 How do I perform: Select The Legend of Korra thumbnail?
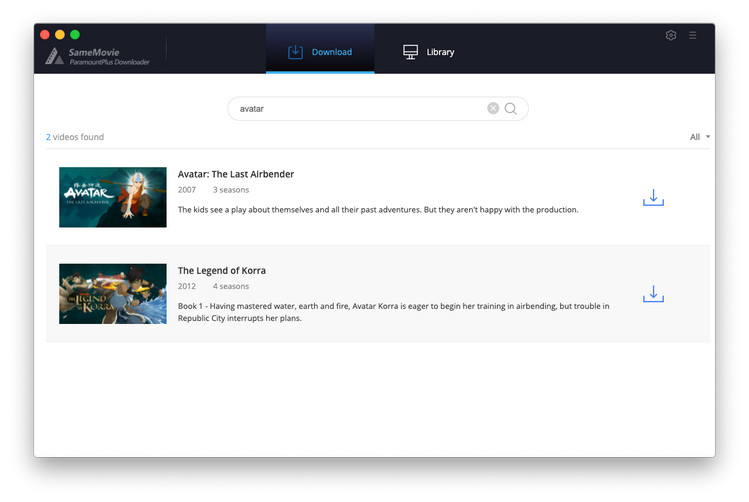click(x=113, y=294)
